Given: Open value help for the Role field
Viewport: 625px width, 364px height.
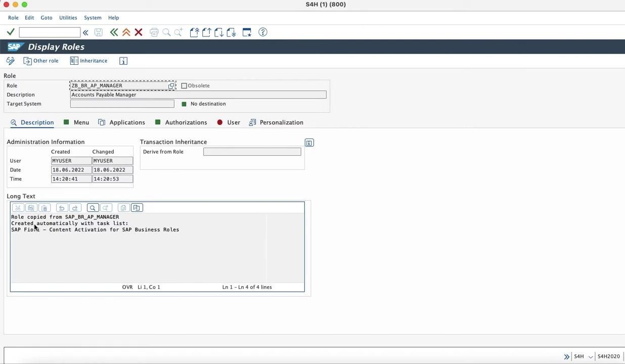Looking at the screenshot, I should (x=172, y=86).
